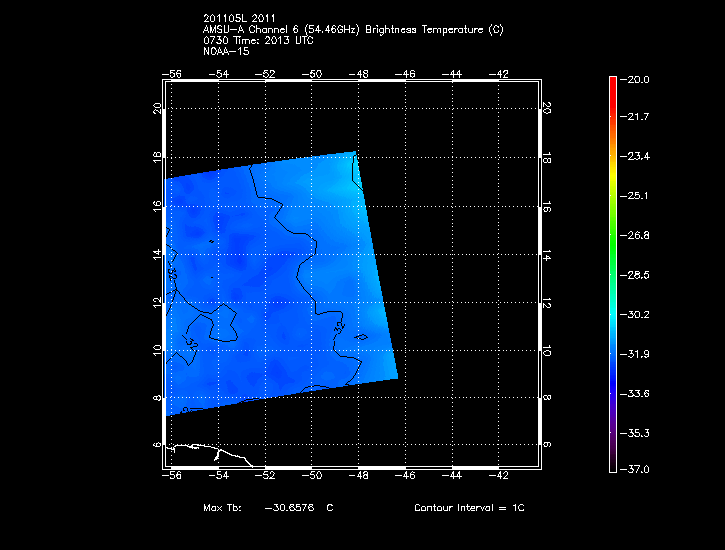The height and width of the screenshot is (550, 725).
Task: Click the -37.0 colorbar label
Action: click(635, 469)
